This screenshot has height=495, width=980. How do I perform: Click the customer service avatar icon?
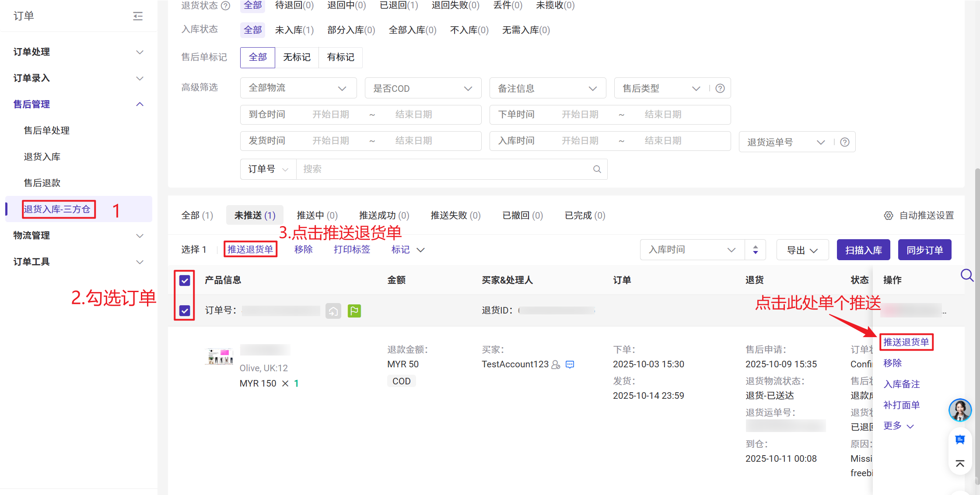[960, 410]
